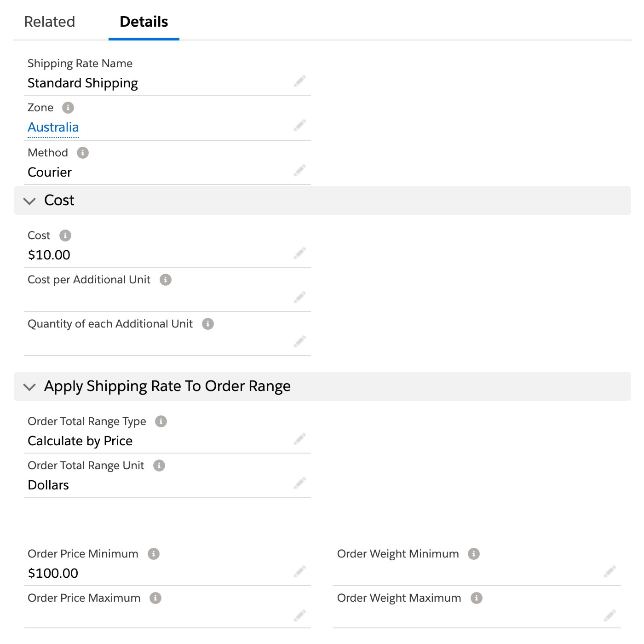Click the edit pencil for Shipping Rate Name
The width and height of the screenshot is (644, 644).
(x=300, y=81)
